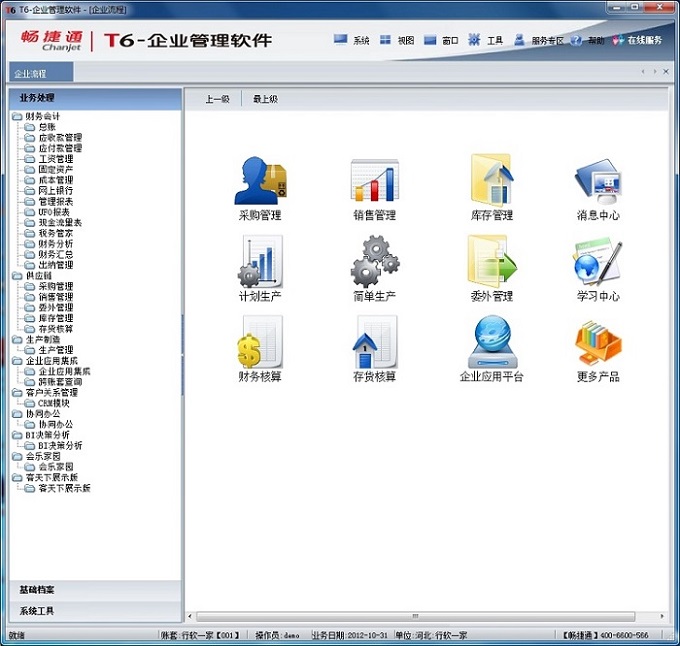The image size is (680, 646).
Task: Open the 消息中心 message center icon
Action: click(598, 181)
